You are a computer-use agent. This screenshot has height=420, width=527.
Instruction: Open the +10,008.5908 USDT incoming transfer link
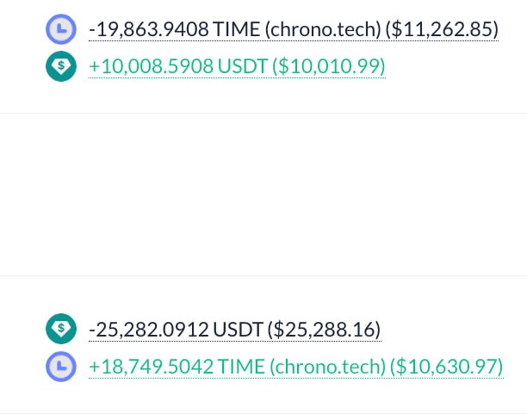click(237, 66)
